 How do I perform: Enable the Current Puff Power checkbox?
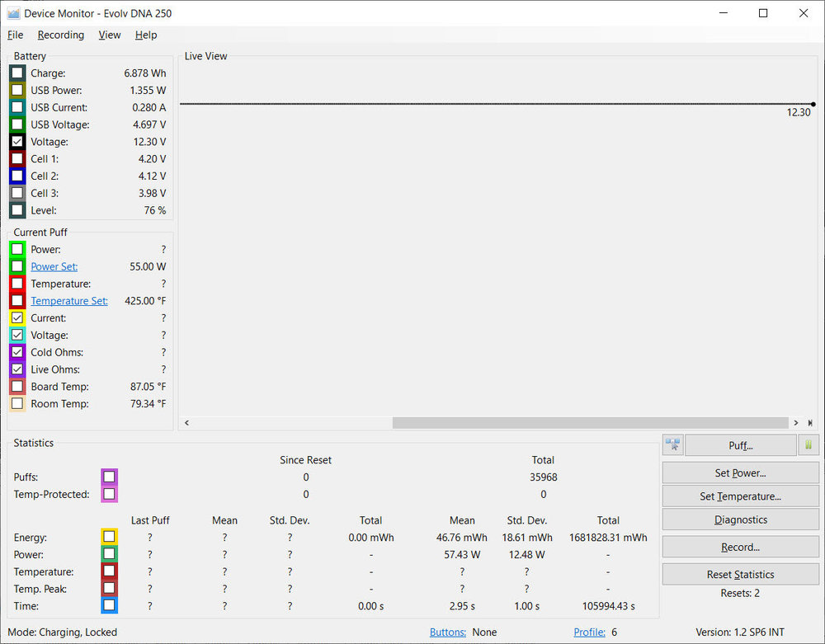(17, 249)
